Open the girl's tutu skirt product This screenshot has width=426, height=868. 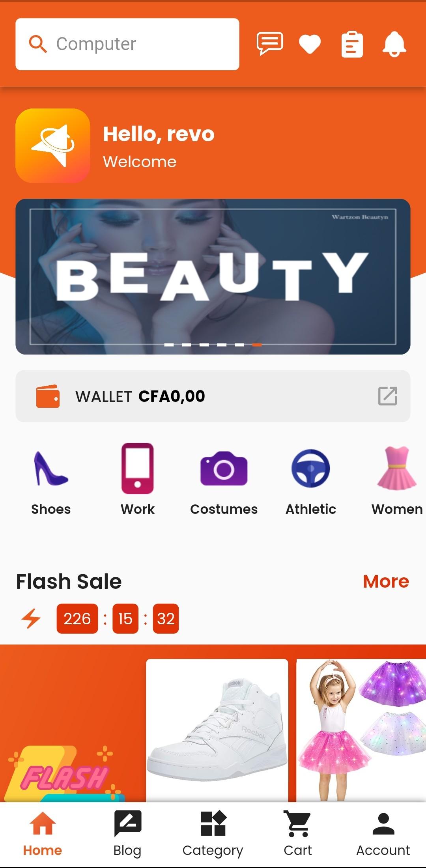(361, 730)
